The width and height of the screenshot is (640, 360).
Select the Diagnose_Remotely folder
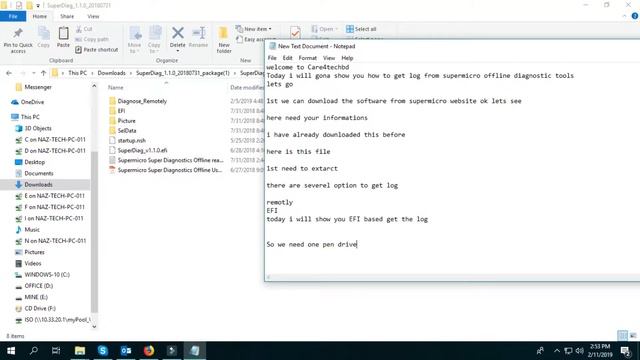coord(142,101)
